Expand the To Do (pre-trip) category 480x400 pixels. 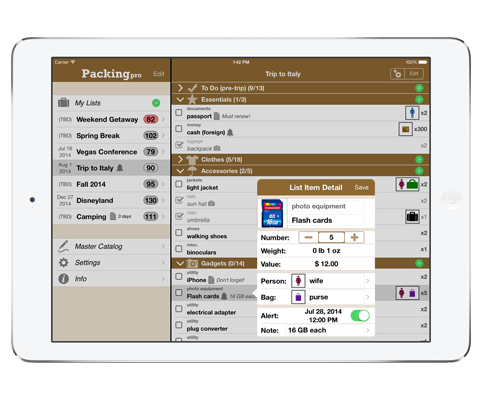(x=180, y=88)
